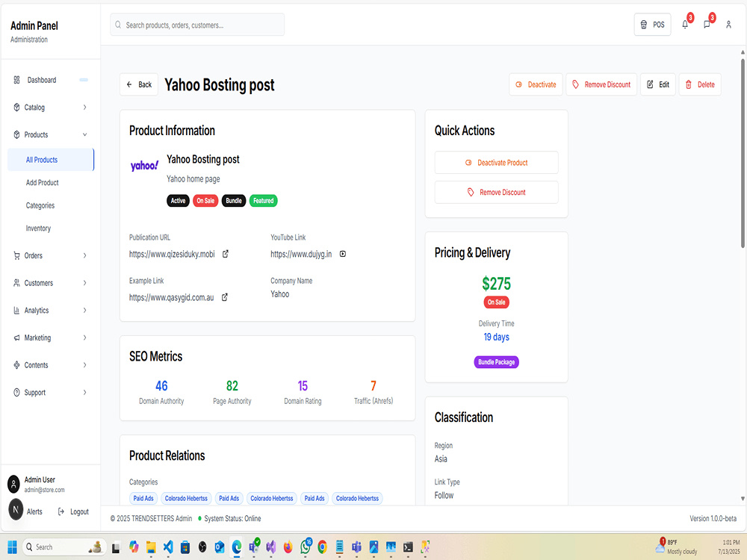Open Google Chrome from taskbar
Screen dimensions: 747x560
pos(323,547)
